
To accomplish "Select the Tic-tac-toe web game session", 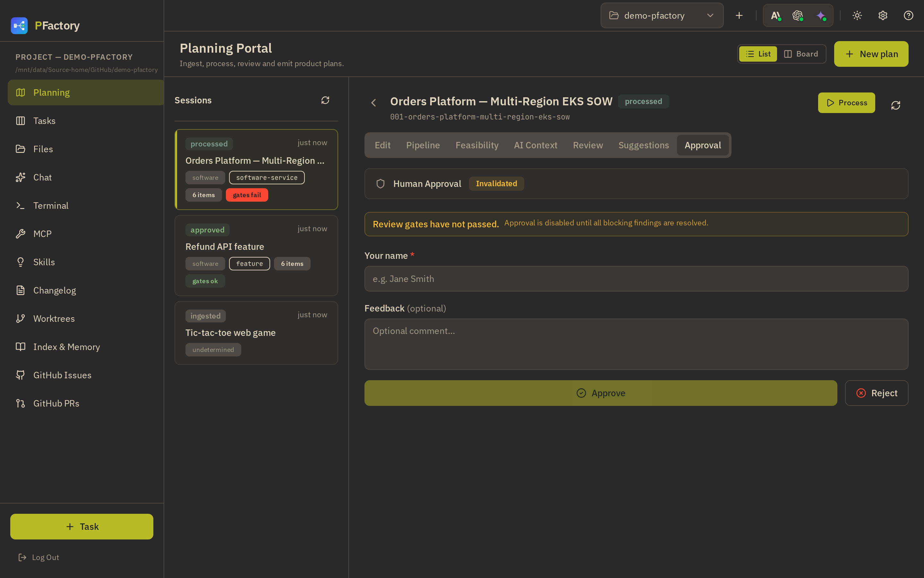I will click(256, 333).
